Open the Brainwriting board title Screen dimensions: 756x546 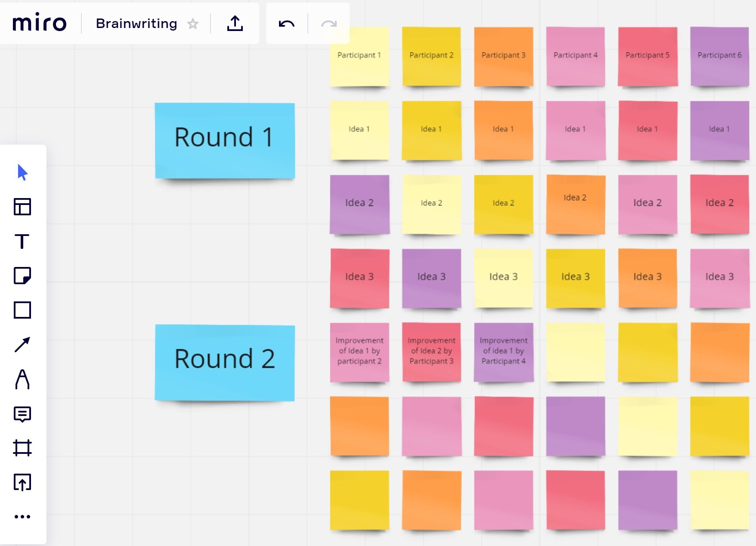click(136, 24)
